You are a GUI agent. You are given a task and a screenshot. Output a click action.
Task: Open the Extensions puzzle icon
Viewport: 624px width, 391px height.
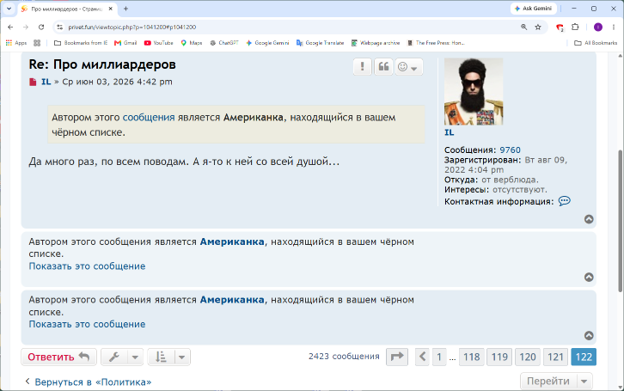(x=575, y=27)
